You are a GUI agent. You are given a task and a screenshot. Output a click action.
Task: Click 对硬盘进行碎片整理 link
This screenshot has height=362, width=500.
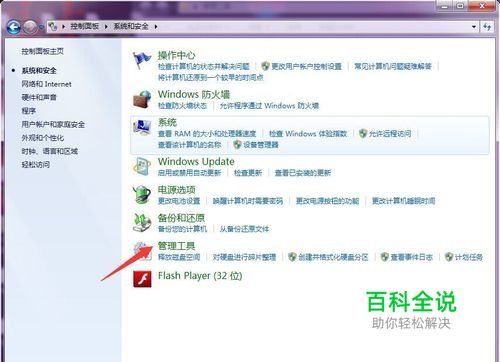point(245,257)
